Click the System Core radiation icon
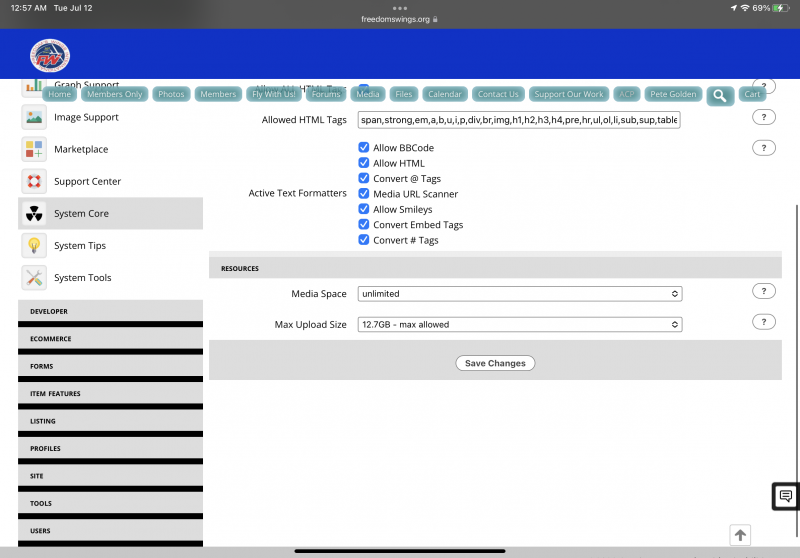Viewport: 800px width, 558px height. pyautogui.click(x=34, y=214)
